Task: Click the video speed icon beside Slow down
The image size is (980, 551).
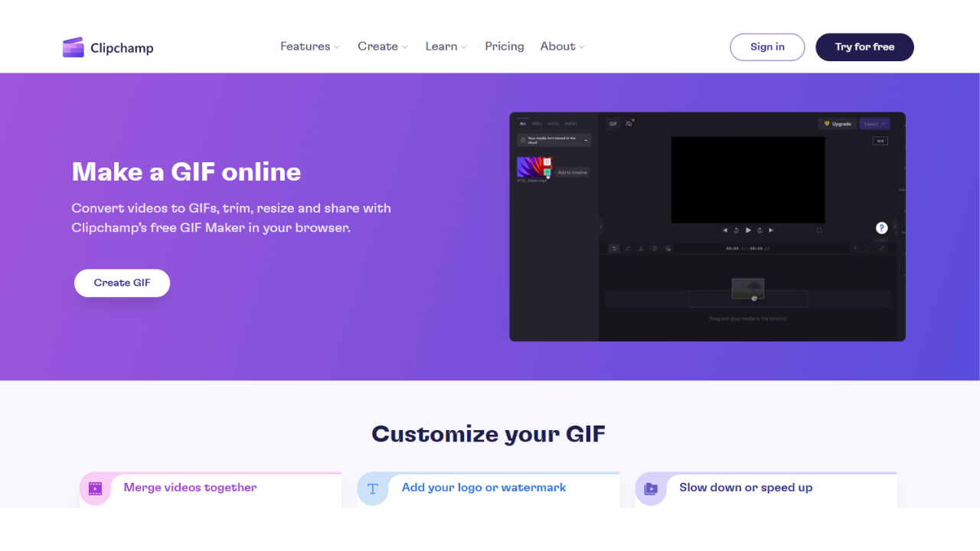Action: click(651, 489)
